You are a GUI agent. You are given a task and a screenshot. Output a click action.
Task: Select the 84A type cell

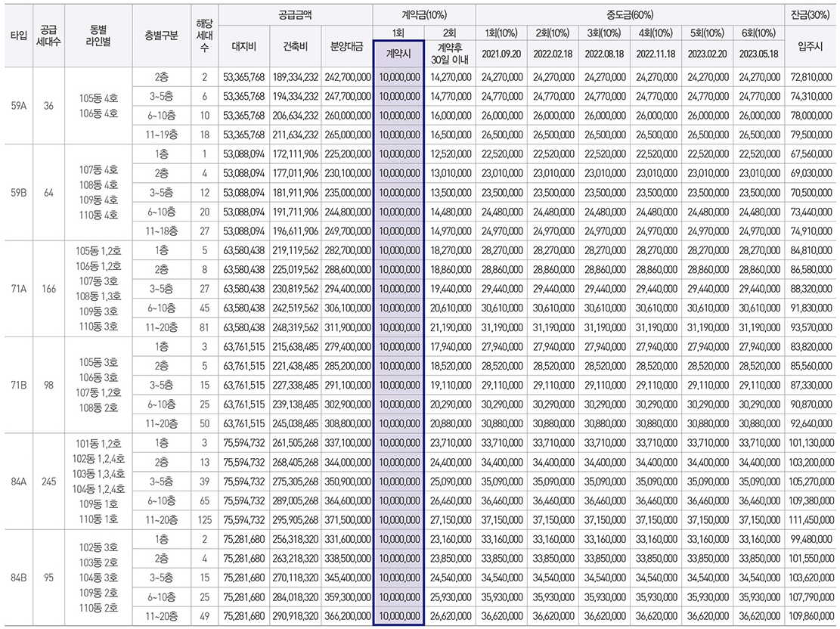coord(19,481)
